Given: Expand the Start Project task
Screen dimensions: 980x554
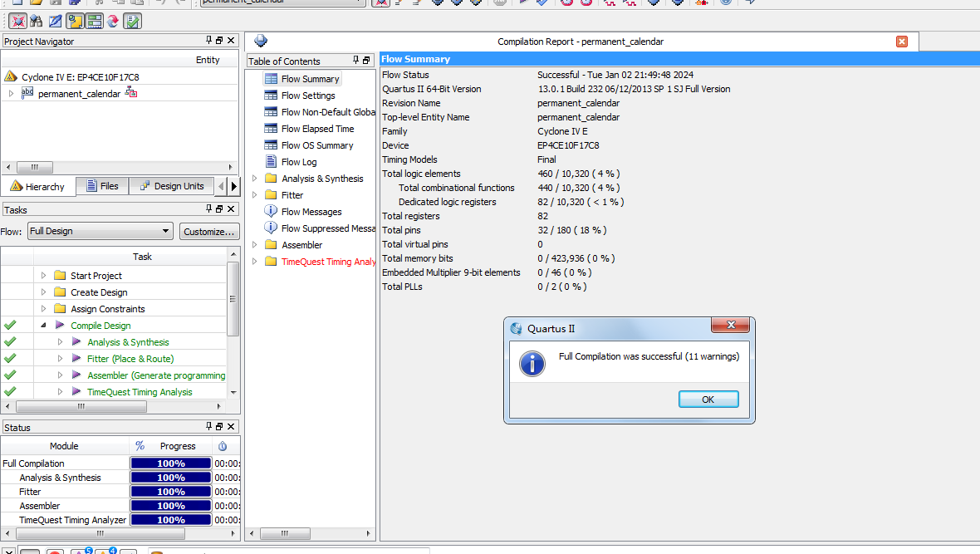Looking at the screenshot, I should tap(43, 275).
